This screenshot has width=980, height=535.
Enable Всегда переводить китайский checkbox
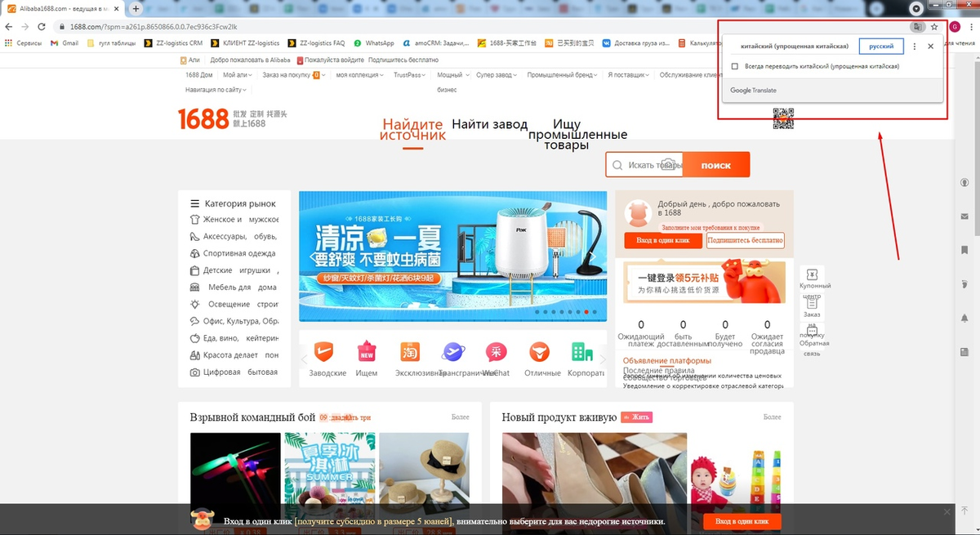[x=733, y=65]
